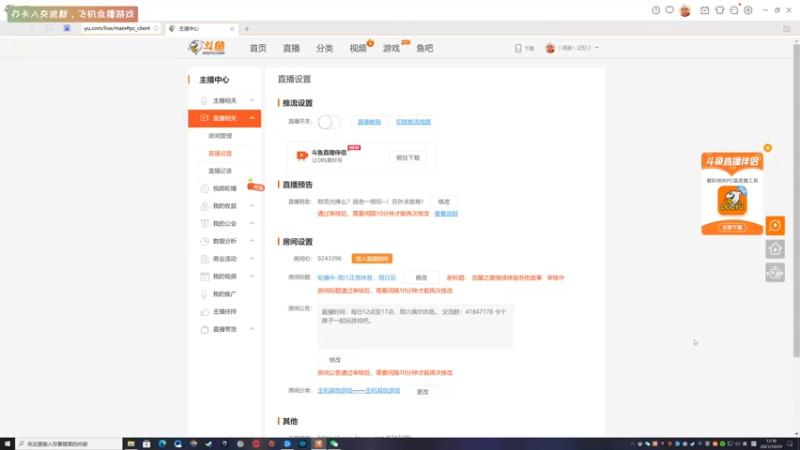Close the 主播中心 browser tab
Viewport: 800px width, 450px height.
point(232,29)
